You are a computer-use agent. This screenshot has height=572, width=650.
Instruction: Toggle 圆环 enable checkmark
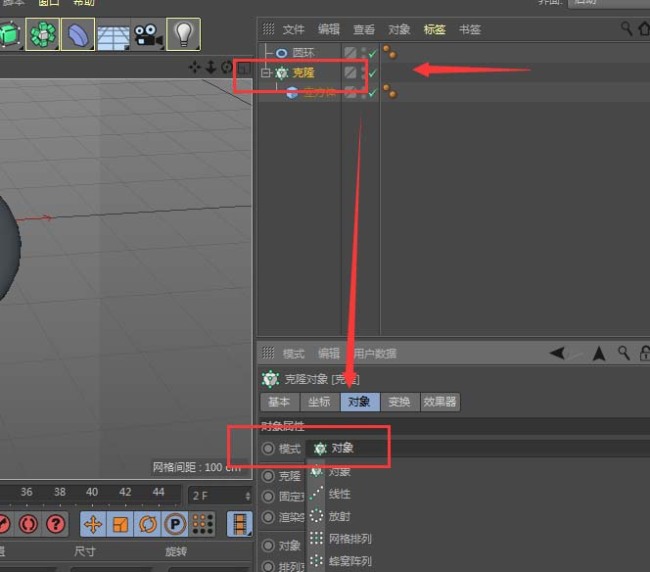point(372,53)
